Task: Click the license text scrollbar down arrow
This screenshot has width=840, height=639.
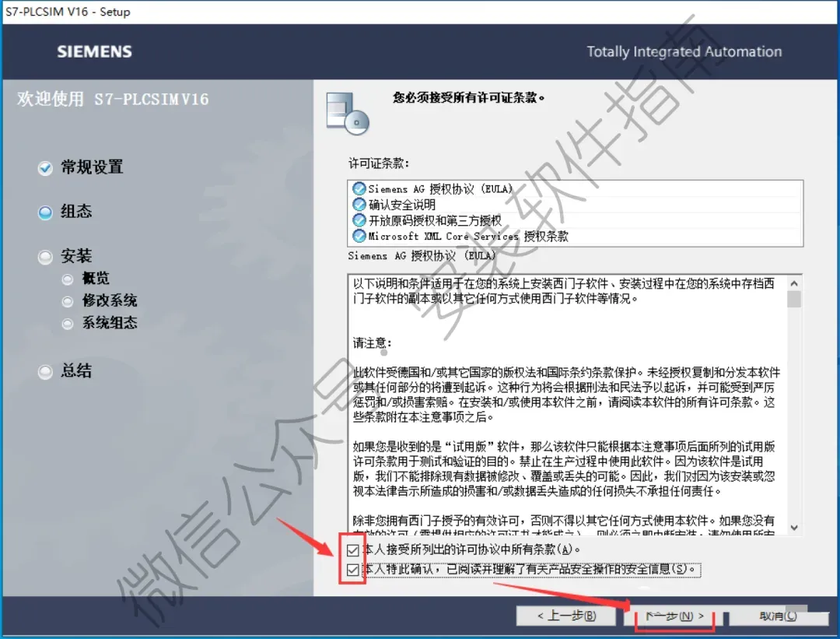Action: (x=794, y=528)
